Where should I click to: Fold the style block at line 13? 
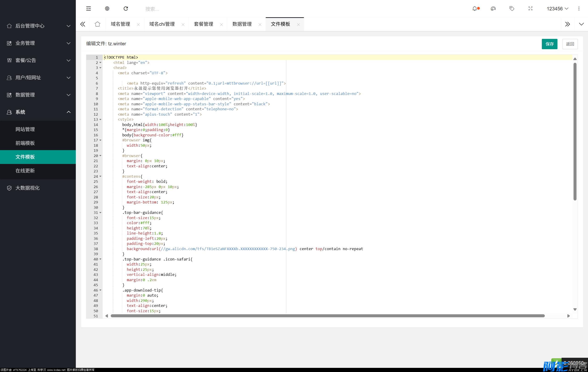[100, 120]
